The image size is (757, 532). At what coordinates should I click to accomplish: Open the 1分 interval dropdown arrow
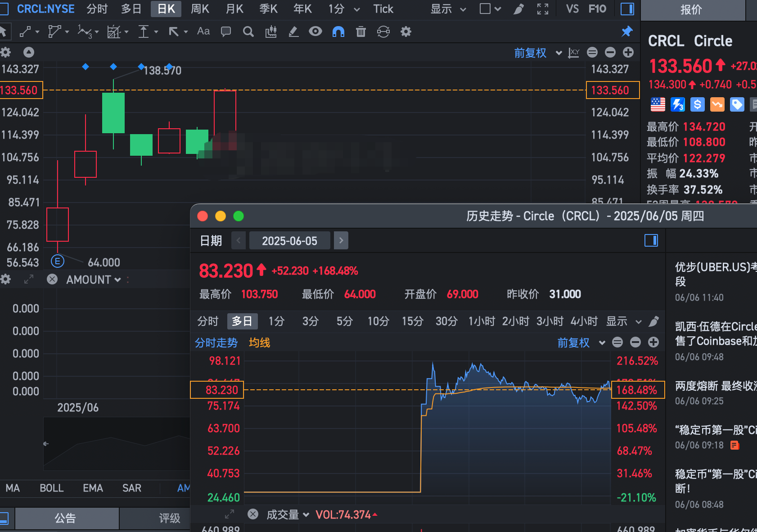pyautogui.click(x=357, y=9)
